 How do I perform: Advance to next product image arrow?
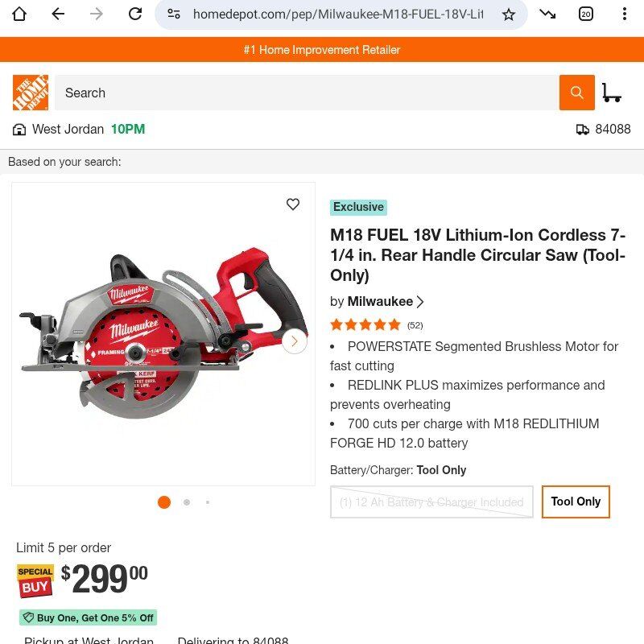point(295,341)
